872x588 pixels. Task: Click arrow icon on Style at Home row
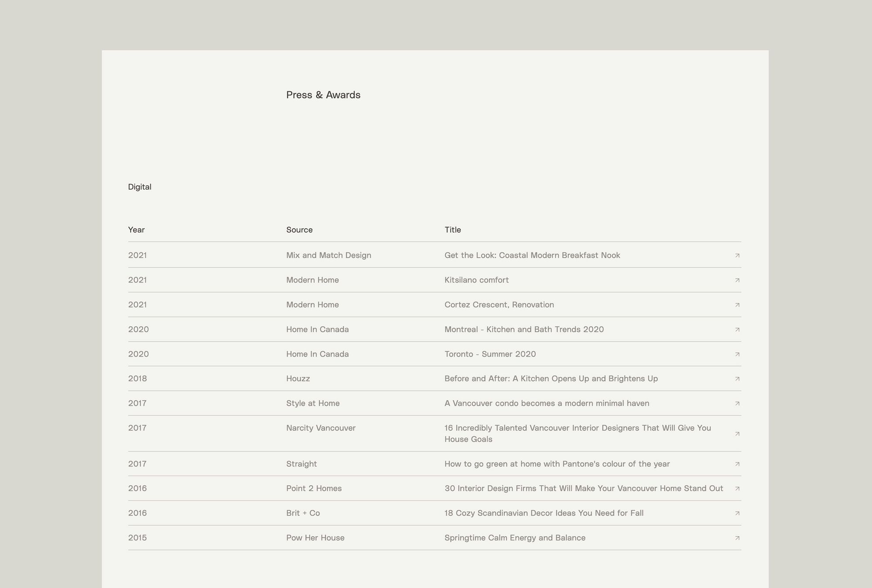click(x=737, y=404)
